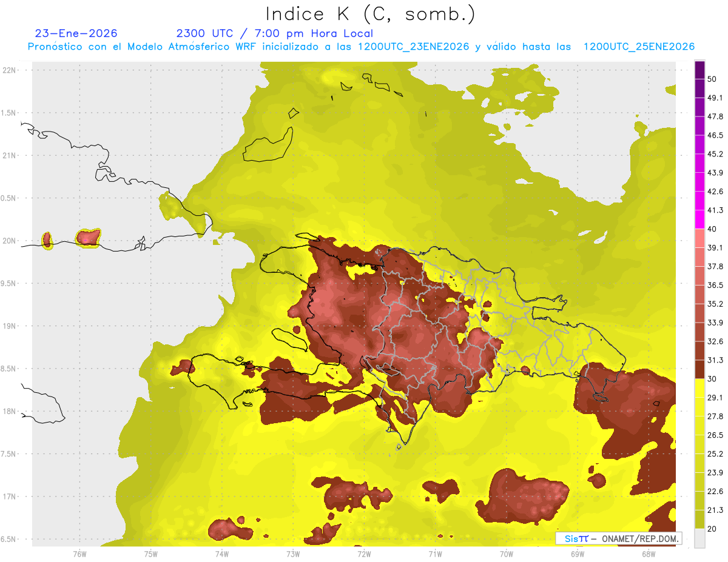The height and width of the screenshot is (562, 728).
Task: Click the legend value "41.3"
Action: [x=715, y=210]
